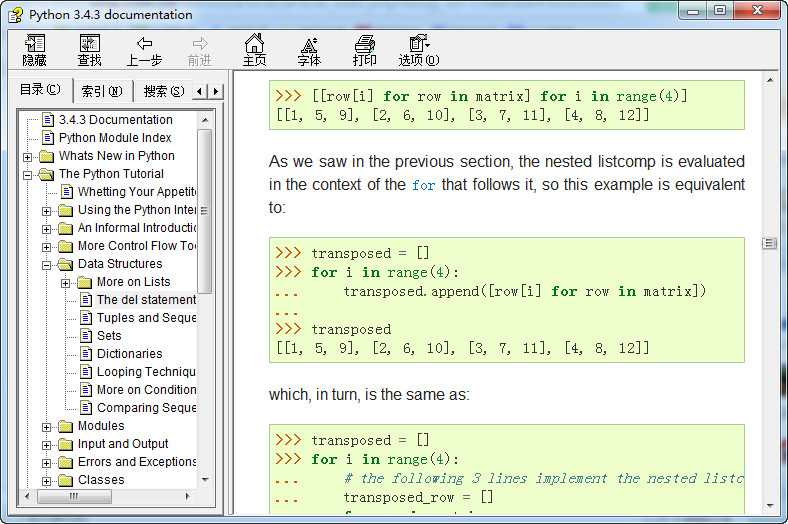Expand the An Informal Introduction node
The width and height of the screenshot is (788, 524).
point(47,229)
